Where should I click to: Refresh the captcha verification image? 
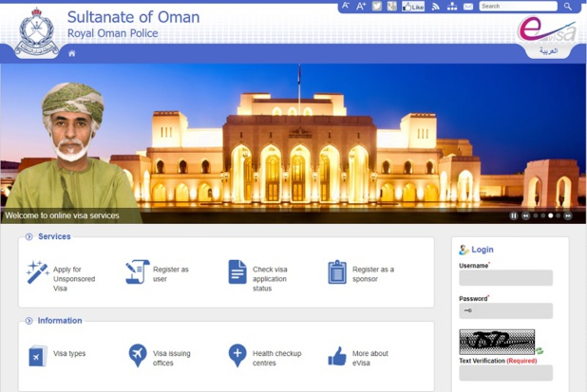point(540,350)
